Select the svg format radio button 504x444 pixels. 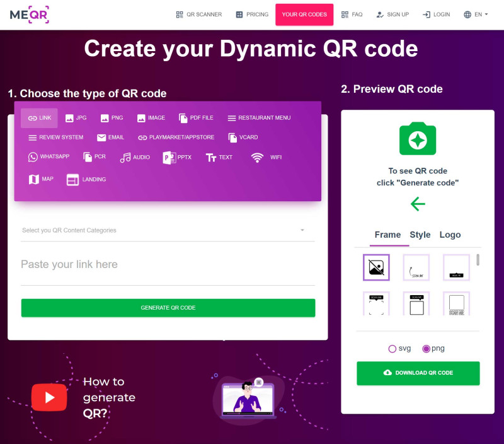(x=392, y=349)
